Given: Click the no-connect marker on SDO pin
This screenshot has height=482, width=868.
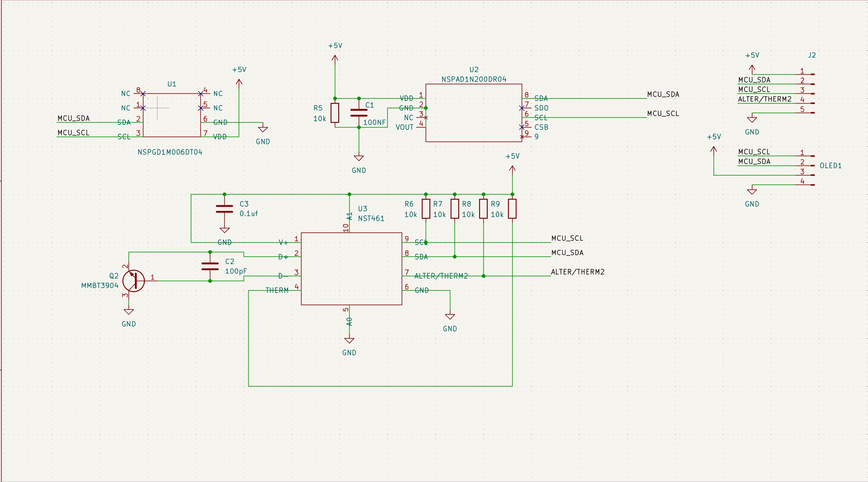Looking at the screenshot, I should [521, 108].
